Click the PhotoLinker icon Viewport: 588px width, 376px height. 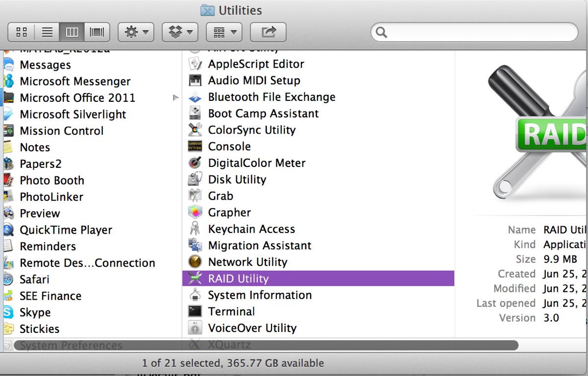click(8, 197)
